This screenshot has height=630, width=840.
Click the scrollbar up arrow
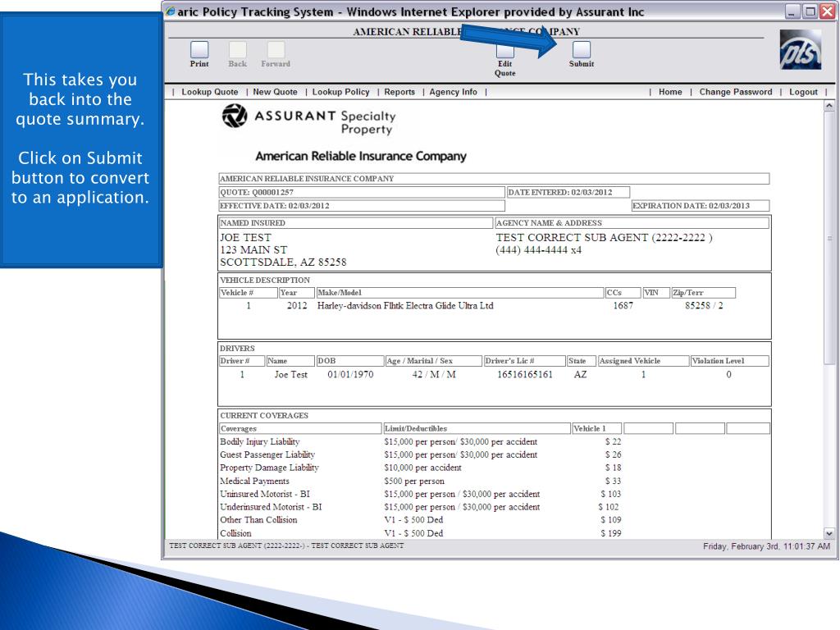[829, 106]
